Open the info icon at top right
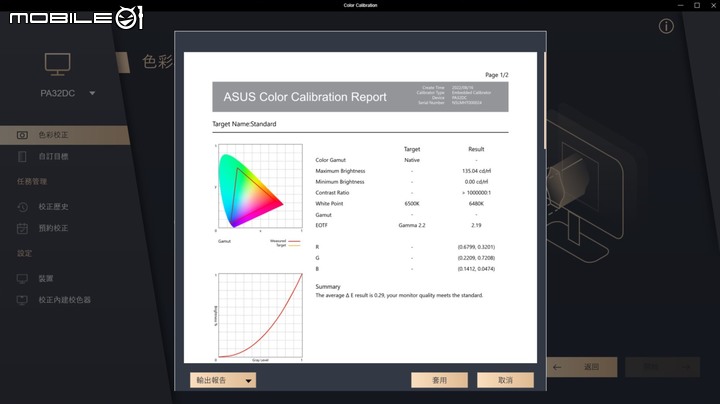 tap(666, 26)
